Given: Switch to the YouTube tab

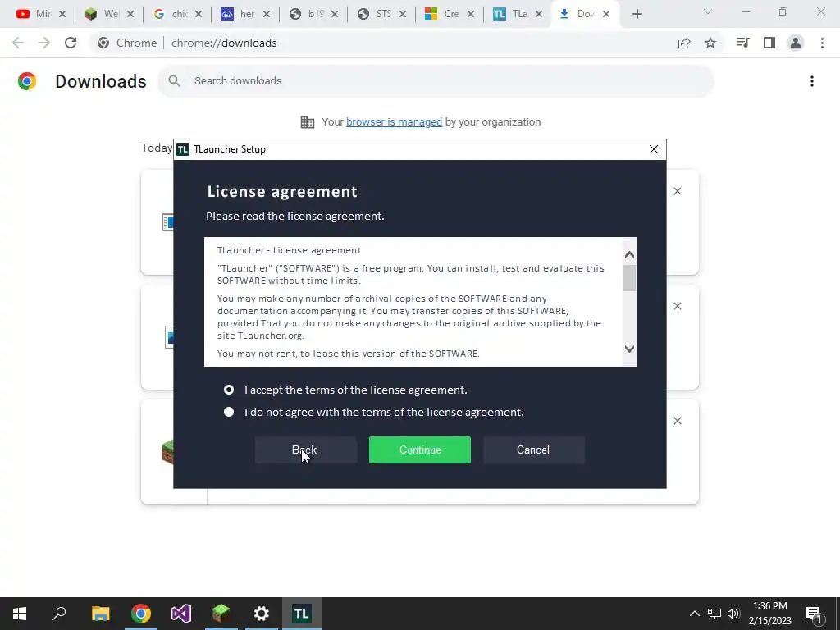Looking at the screenshot, I should coord(33,14).
